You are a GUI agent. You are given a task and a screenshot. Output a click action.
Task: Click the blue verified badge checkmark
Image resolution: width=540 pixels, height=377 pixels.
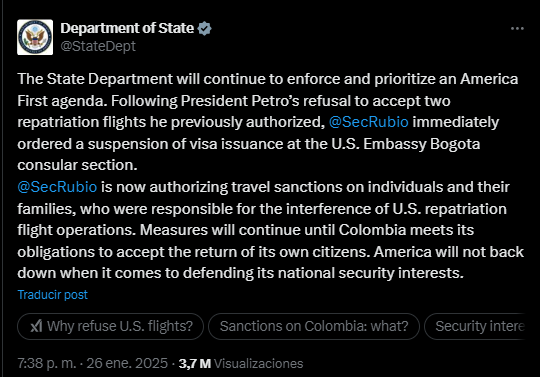(205, 29)
